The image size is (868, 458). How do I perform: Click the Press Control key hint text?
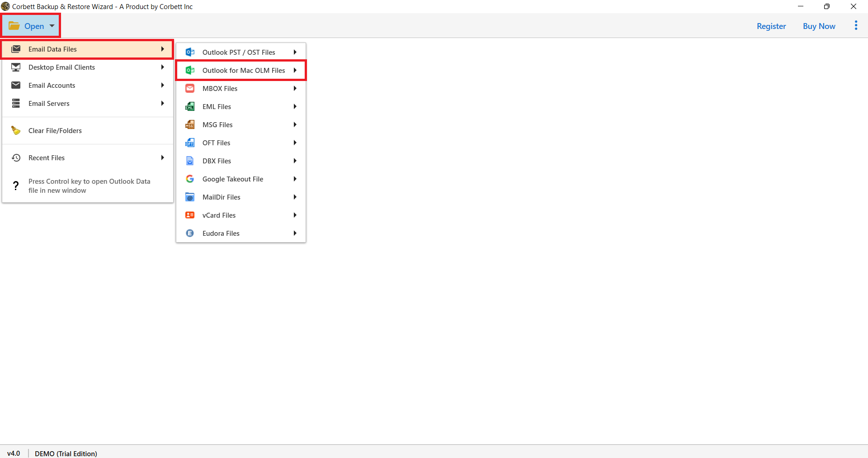[90, 186]
